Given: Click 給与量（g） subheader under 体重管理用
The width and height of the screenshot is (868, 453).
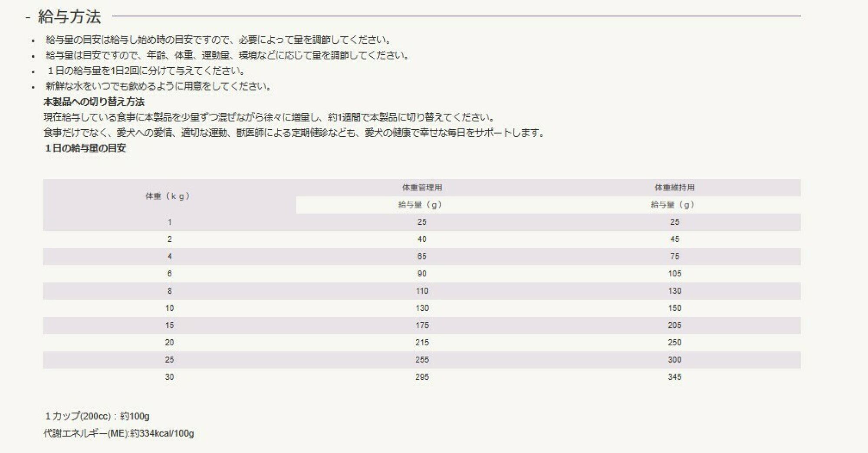Looking at the screenshot, I should point(422,205).
